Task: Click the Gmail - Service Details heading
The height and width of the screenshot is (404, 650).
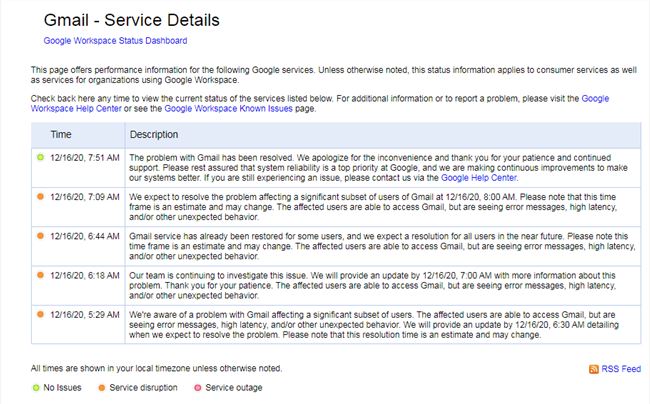Action: [x=131, y=20]
